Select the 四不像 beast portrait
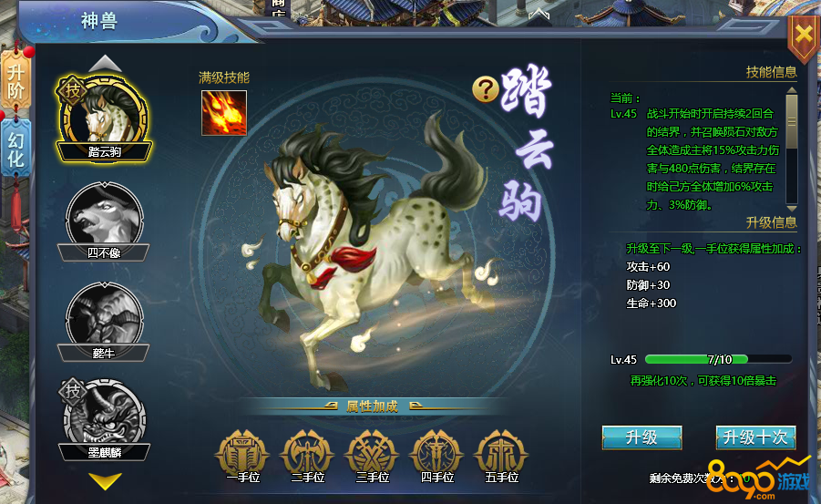The image size is (821, 504). click(x=104, y=221)
